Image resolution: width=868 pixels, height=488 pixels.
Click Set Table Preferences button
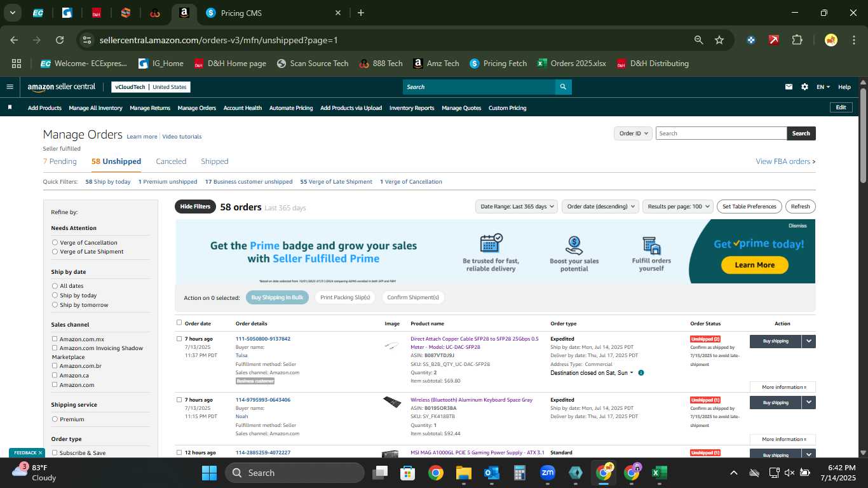tap(750, 207)
